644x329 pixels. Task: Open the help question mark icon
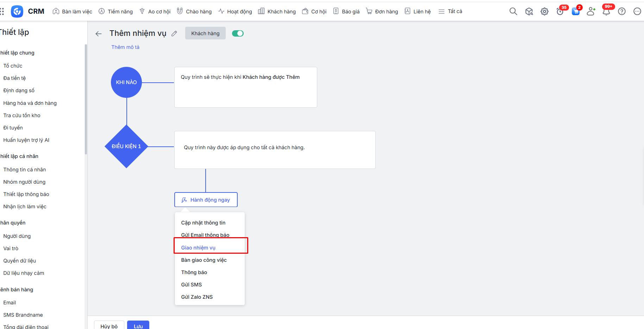(622, 12)
